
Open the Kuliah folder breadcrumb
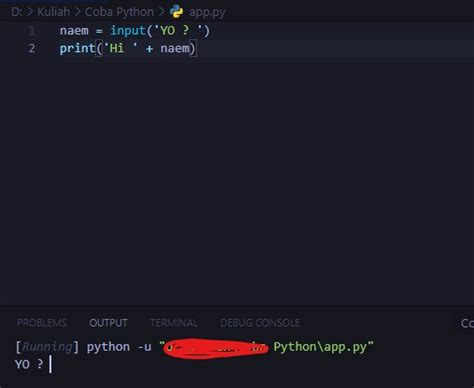(x=53, y=12)
